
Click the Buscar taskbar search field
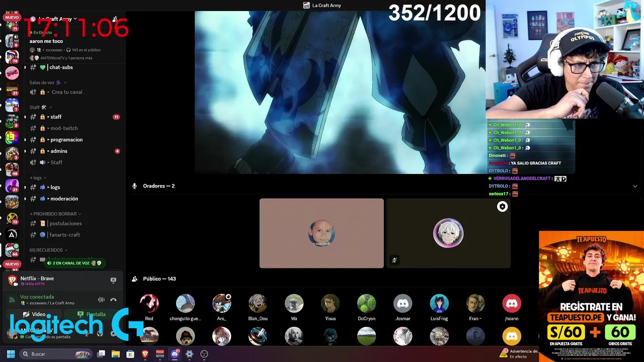tap(56, 354)
